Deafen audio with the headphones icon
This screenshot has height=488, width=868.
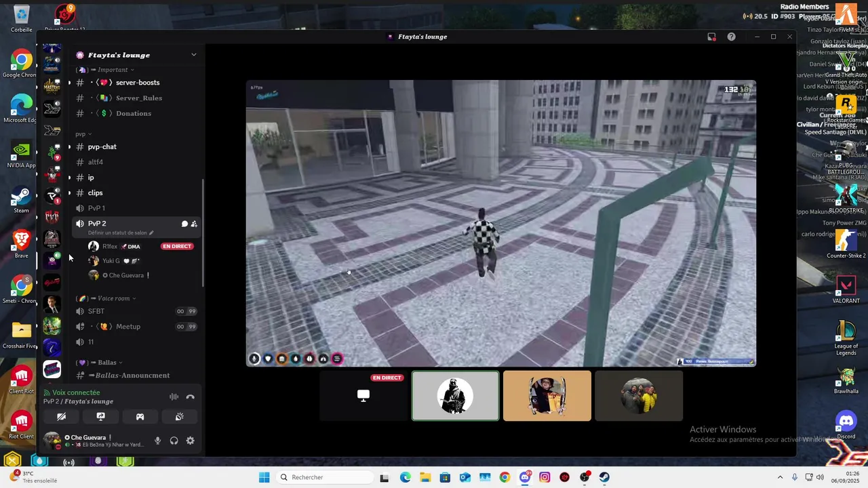(x=174, y=441)
